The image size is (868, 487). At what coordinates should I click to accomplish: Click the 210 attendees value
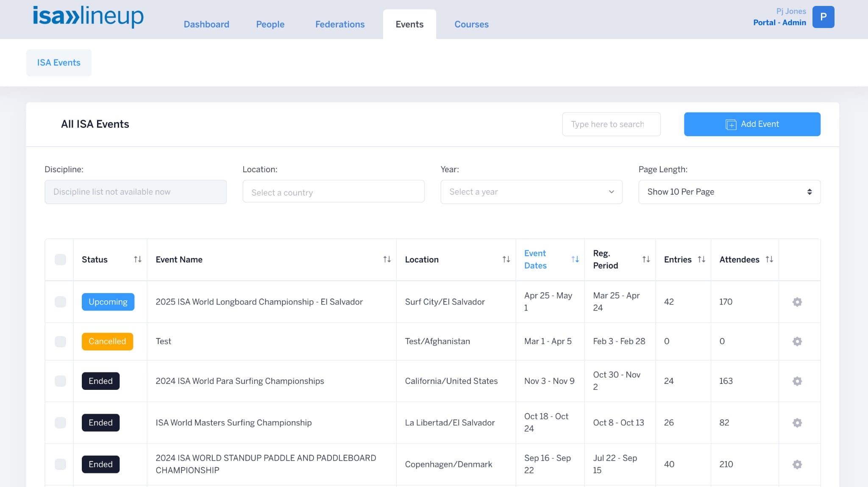726,464
